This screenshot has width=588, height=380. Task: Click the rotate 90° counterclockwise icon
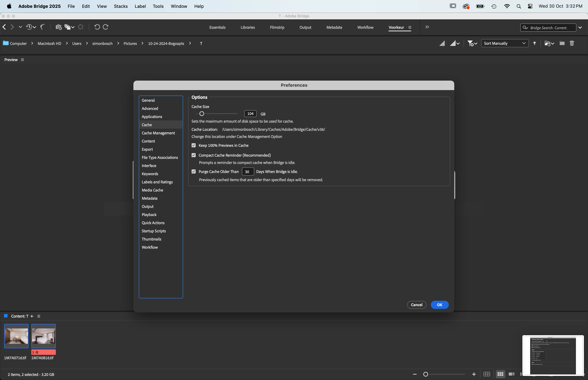[97, 27]
